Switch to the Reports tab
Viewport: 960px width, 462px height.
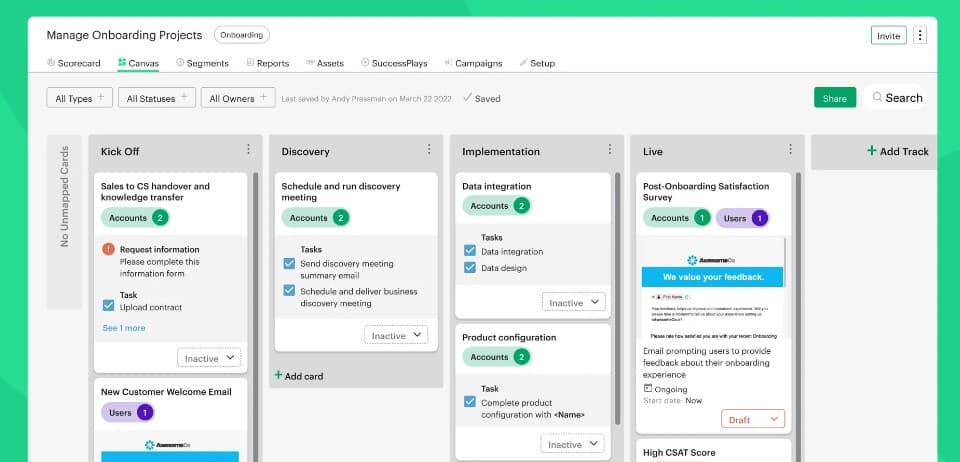pos(268,63)
